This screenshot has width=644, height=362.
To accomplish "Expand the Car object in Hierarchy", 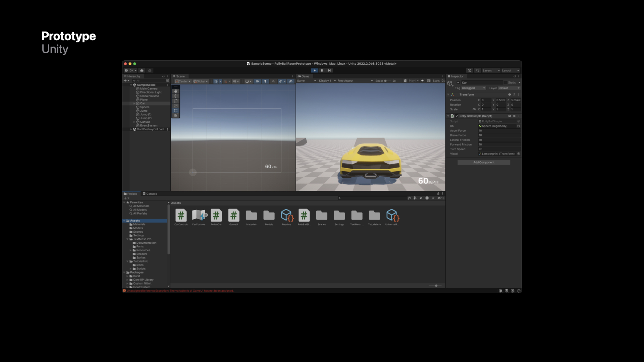I will point(134,104).
